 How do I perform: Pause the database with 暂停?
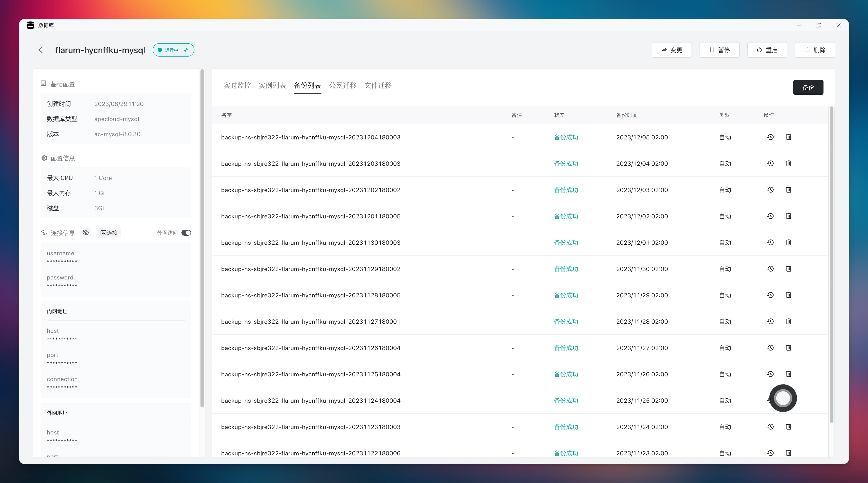point(719,50)
